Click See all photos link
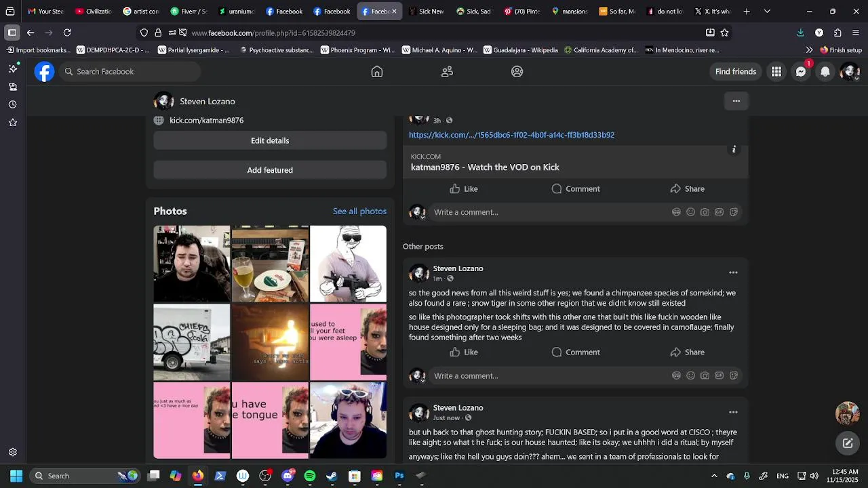 (359, 211)
